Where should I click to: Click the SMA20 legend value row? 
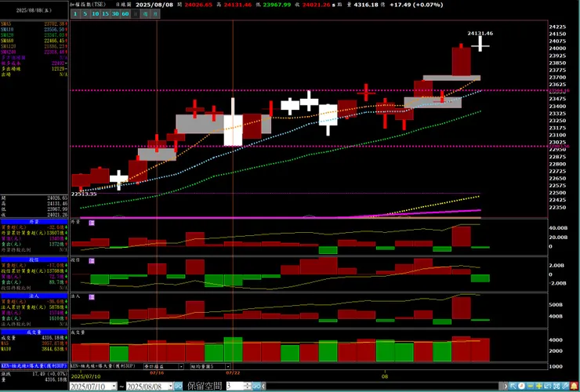(34, 34)
